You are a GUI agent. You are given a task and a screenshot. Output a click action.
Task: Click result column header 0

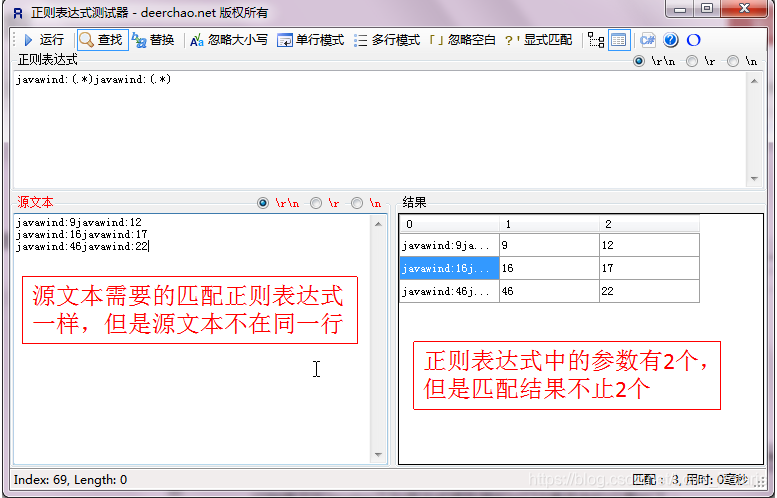[449, 224]
